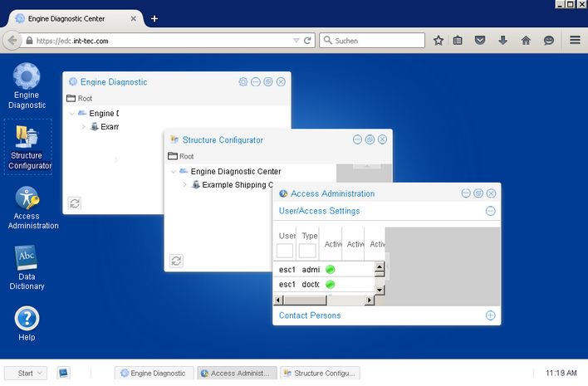
Task: Open settings gear in Engine Diagnostic window
Action: point(243,81)
